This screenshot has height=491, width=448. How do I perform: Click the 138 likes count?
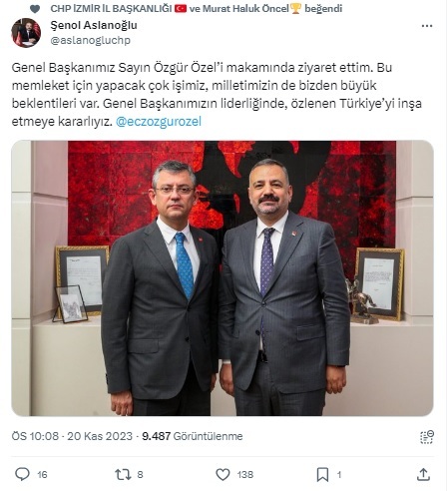point(245,475)
